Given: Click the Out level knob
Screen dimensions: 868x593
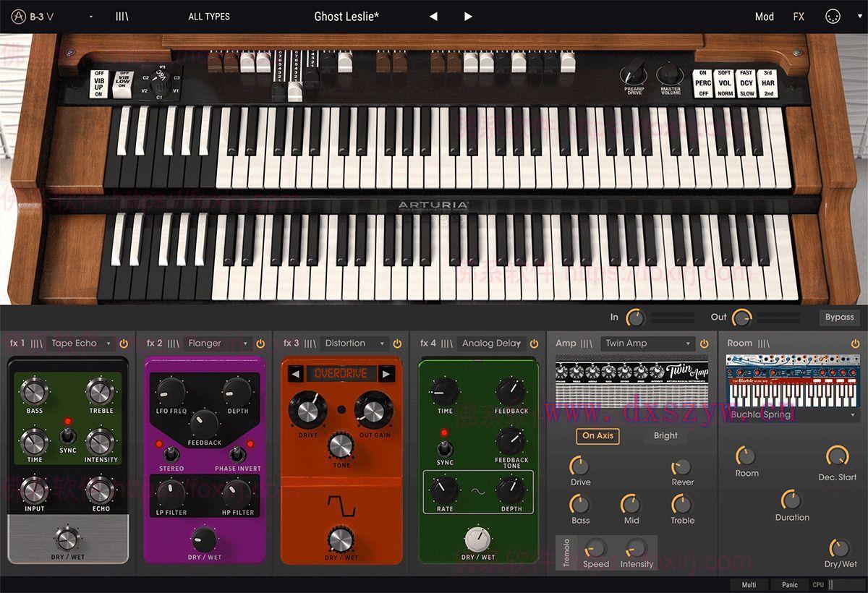Looking at the screenshot, I should [x=741, y=317].
